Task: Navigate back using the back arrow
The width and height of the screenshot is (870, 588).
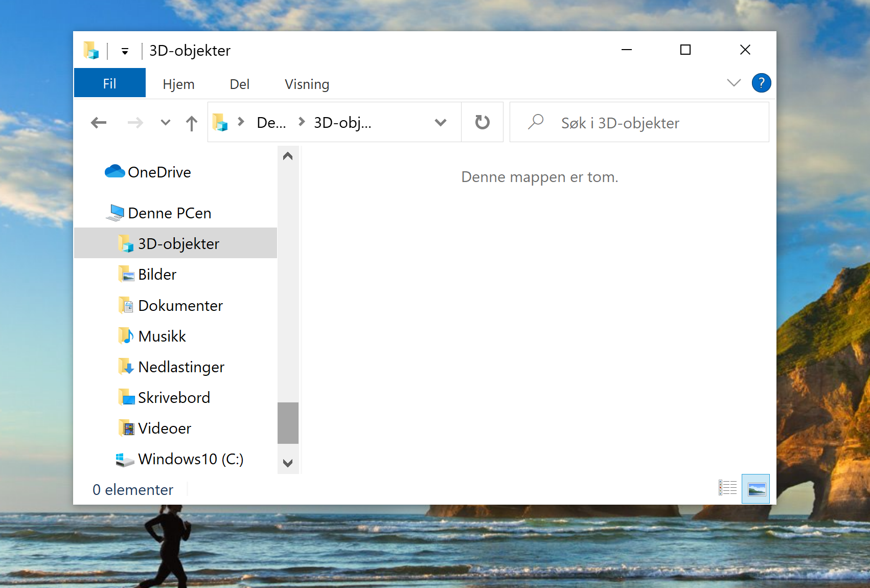Action: 98,122
